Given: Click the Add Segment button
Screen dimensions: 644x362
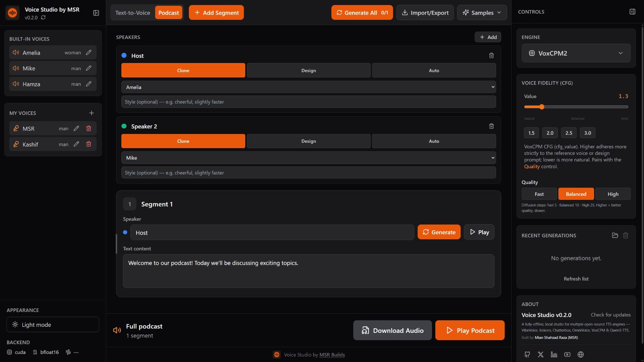Looking at the screenshot, I should pyautogui.click(x=216, y=13).
